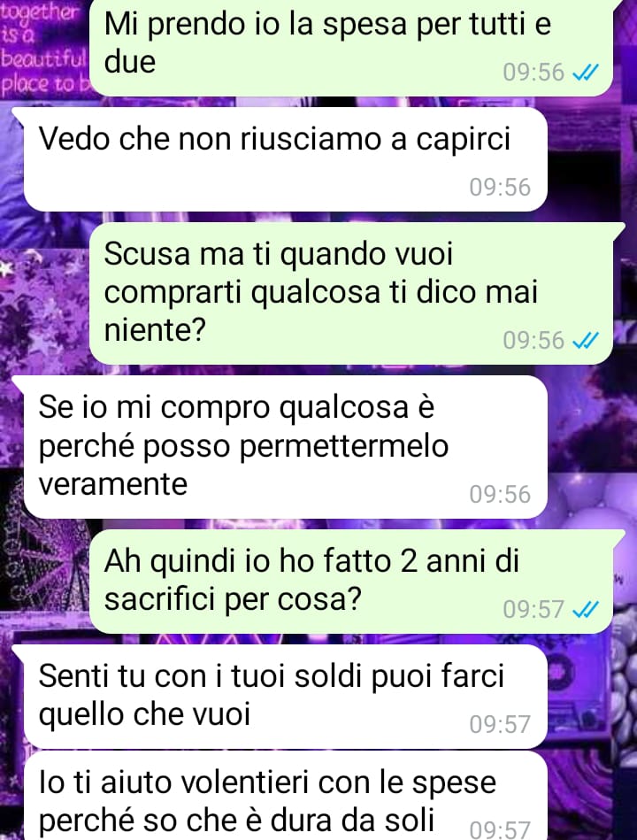The height and width of the screenshot is (840, 637).
Task: Tap the 09:56 time on the 'due' message
Action: point(533,72)
